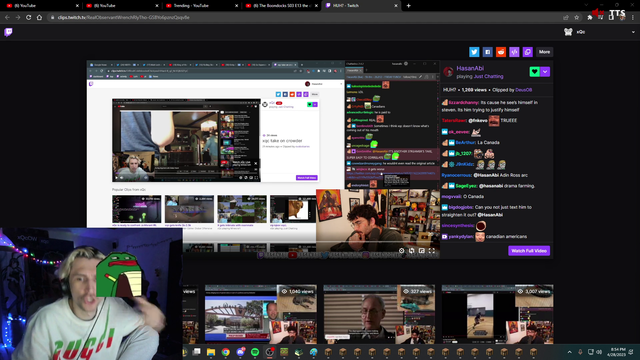Open File Explorer from taskbar
640x360 pixels.
211,352
